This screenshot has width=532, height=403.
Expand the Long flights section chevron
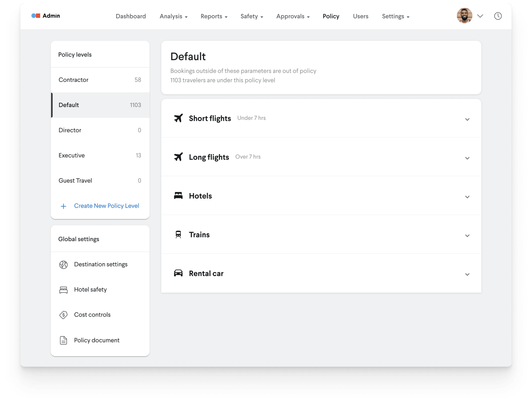tap(467, 158)
